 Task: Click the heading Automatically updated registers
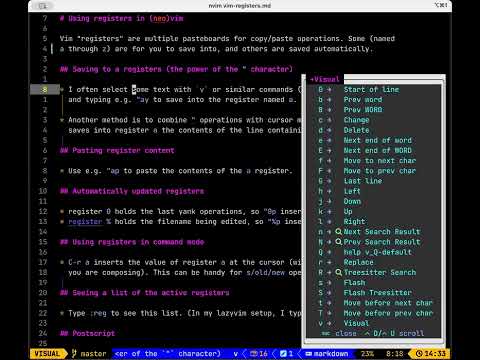tap(132, 191)
